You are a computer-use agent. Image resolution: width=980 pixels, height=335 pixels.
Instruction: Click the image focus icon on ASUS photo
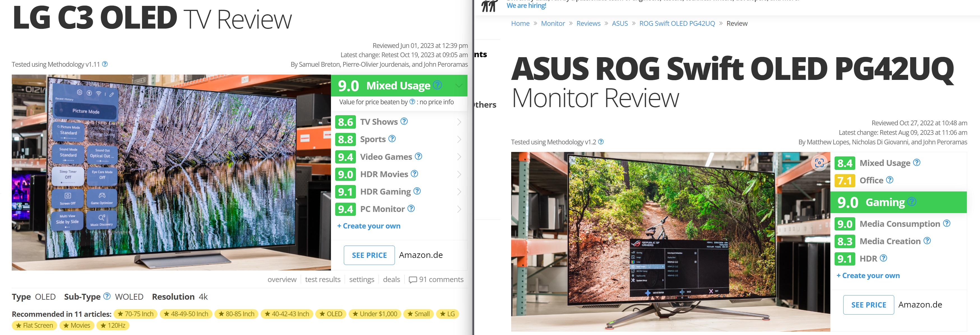tap(819, 163)
